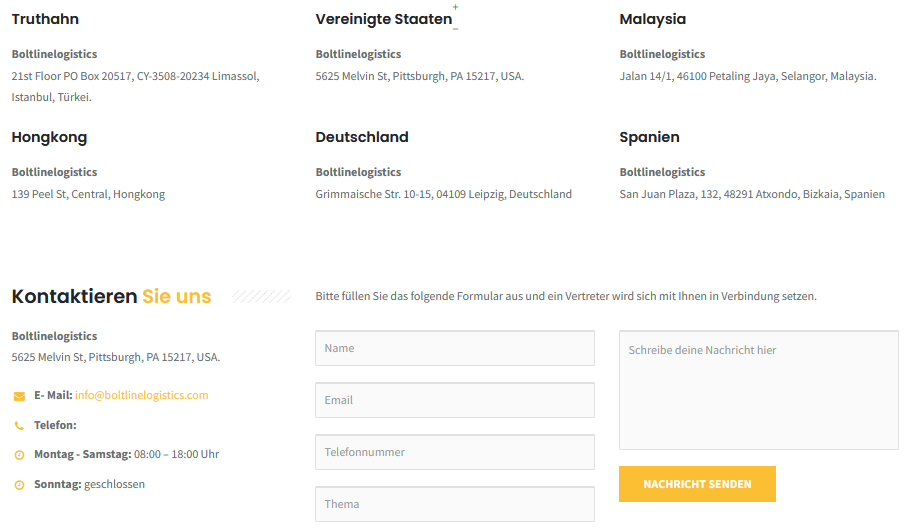911x528 pixels.
Task: Click the phone handset icon beside Telefon
Action: coord(19,426)
